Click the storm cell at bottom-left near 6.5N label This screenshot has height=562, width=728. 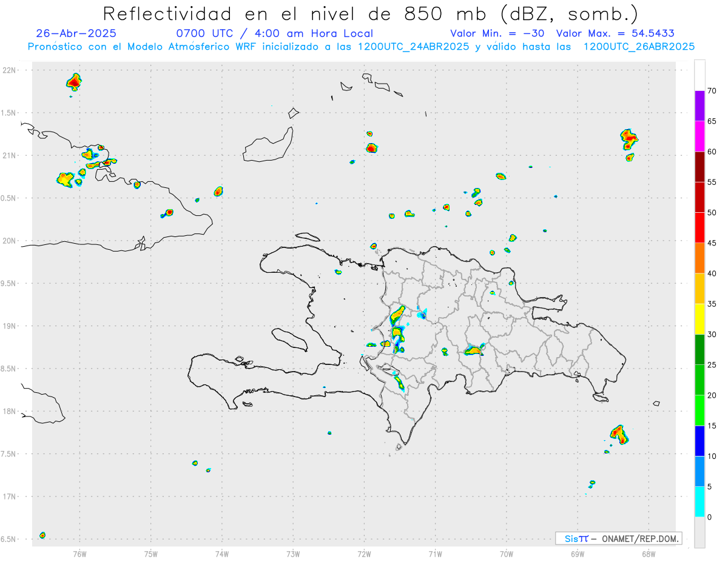click(42, 535)
